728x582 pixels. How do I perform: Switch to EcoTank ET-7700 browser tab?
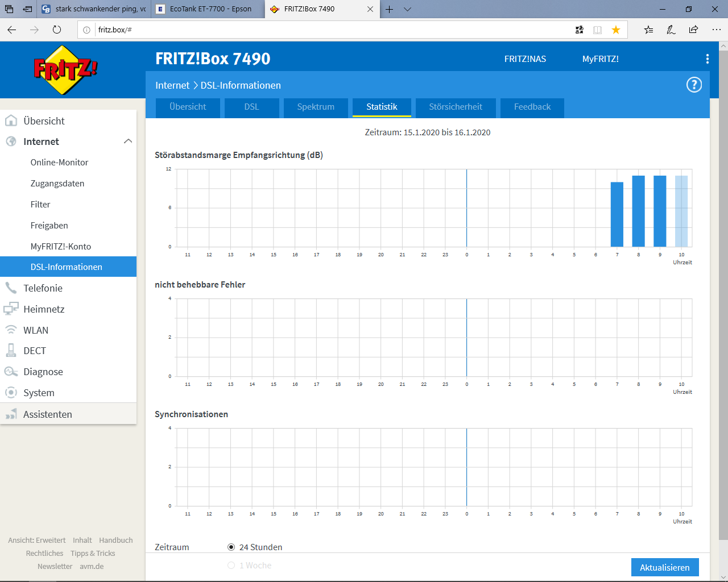click(208, 9)
